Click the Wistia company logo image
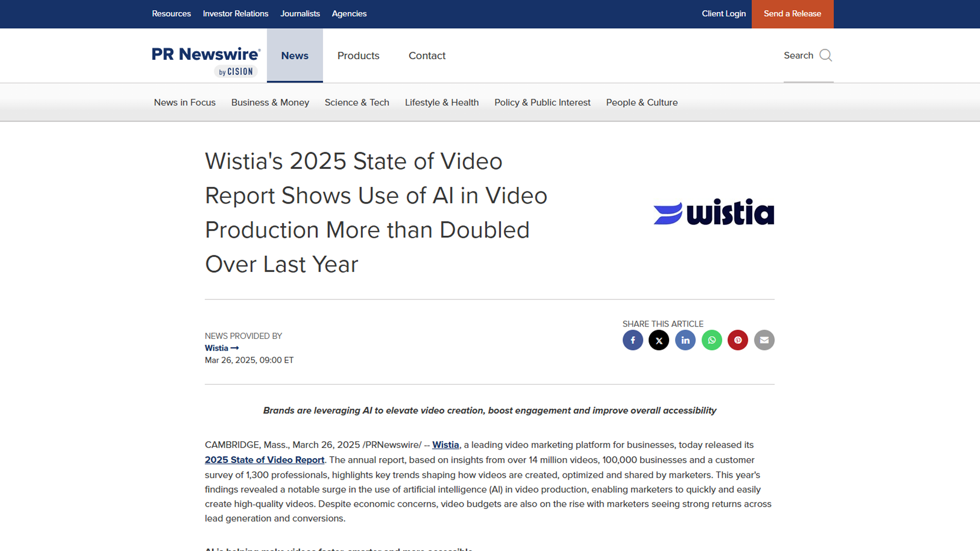Image resolution: width=980 pixels, height=551 pixels. click(714, 212)
